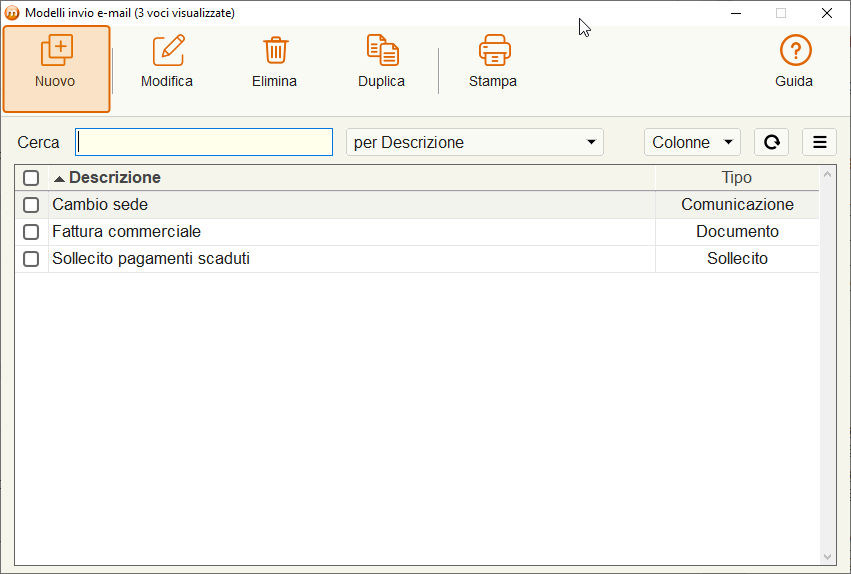Check the Fattura commerciale row checkbox

[x=31, y=232]
